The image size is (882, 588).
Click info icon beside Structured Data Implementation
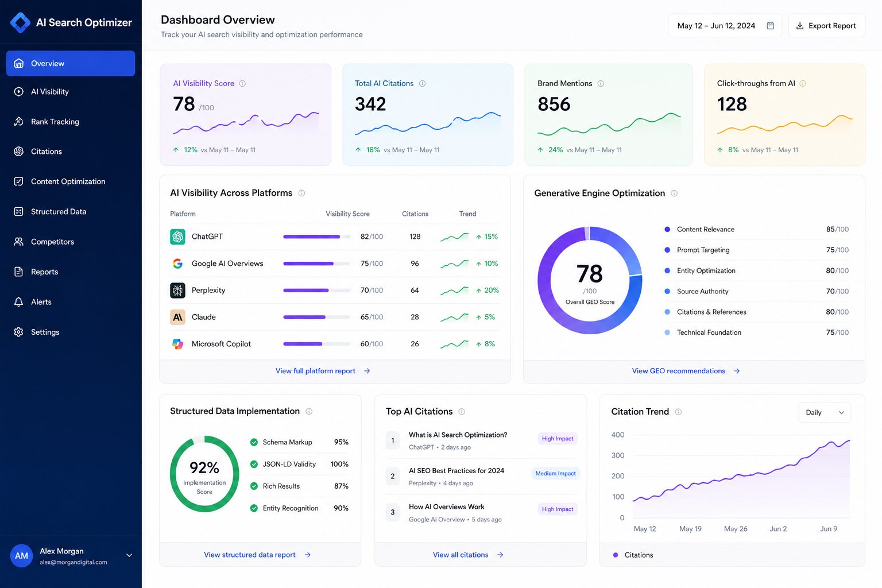pyautogui.click(x=309, y=411)
